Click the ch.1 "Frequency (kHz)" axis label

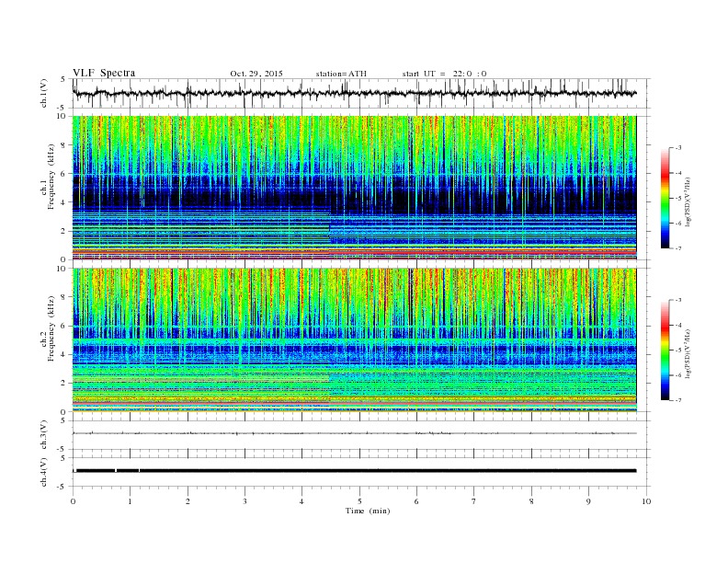(51, 177)
